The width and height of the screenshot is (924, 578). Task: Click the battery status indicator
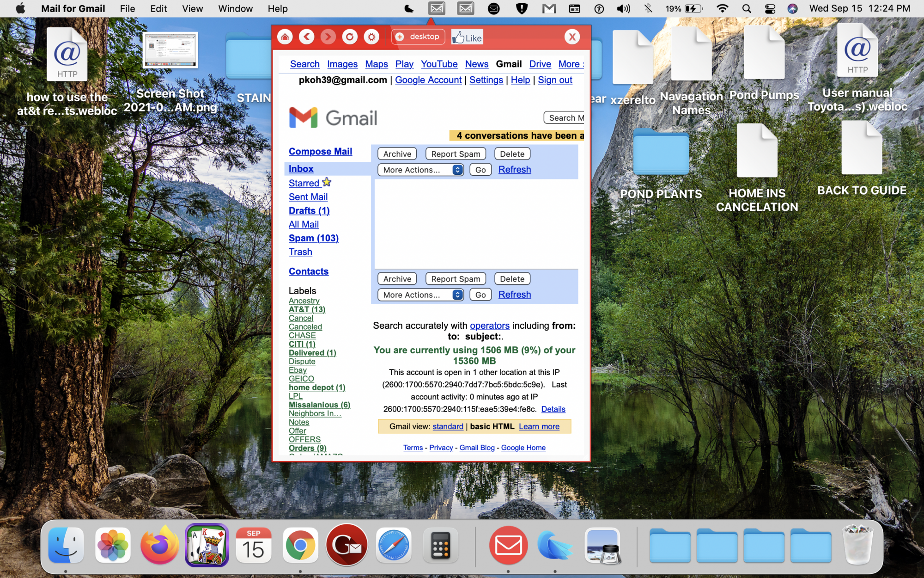pyautogui.click(x=684, y=8)
